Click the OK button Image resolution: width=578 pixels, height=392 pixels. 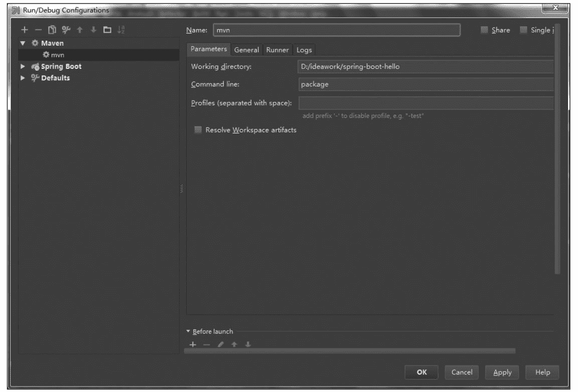point(422,372)
